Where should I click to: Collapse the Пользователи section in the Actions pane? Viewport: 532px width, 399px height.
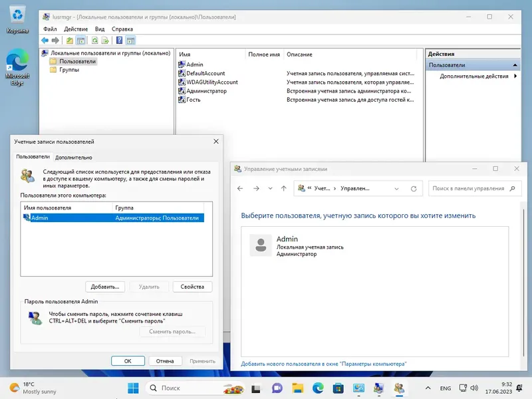coord(514,65)
